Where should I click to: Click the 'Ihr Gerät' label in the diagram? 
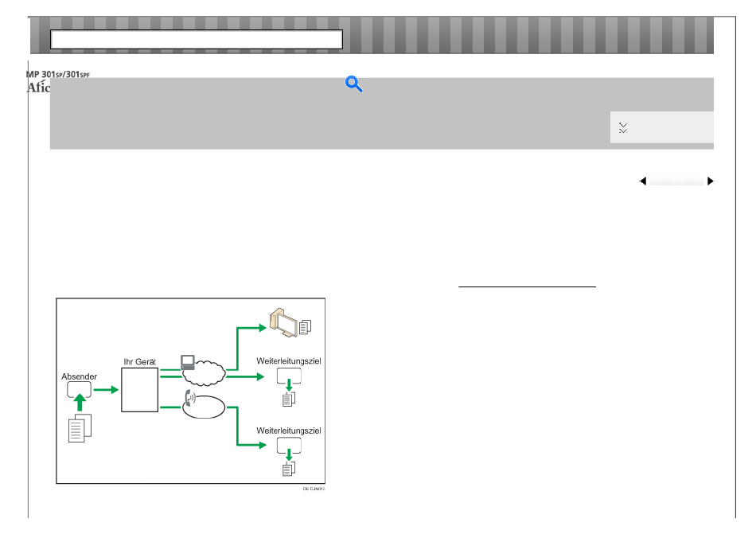(140, 361)
